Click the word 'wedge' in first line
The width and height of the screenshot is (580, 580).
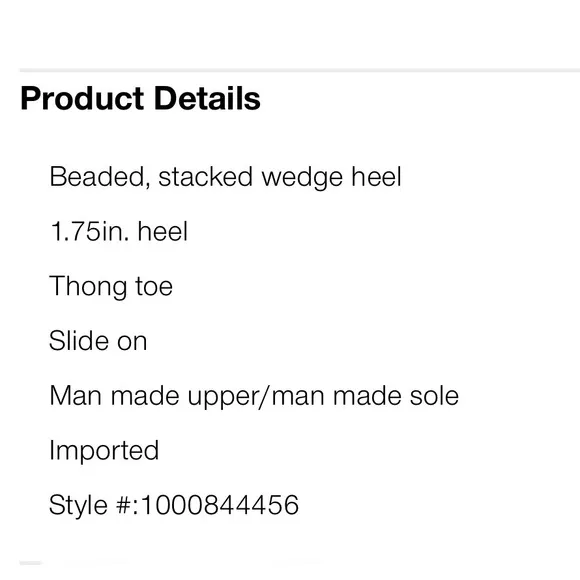click(302, 178)
